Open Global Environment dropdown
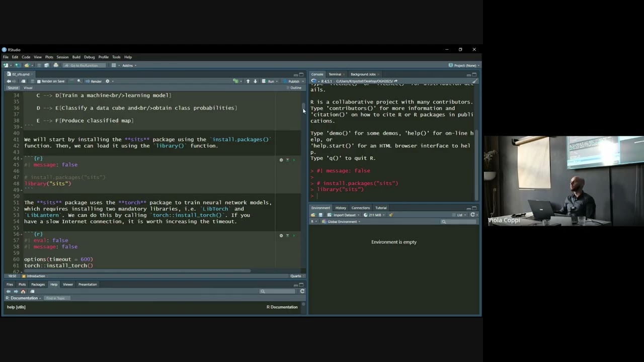Screen dimensions: 644x362 click(x=343, y=222)
